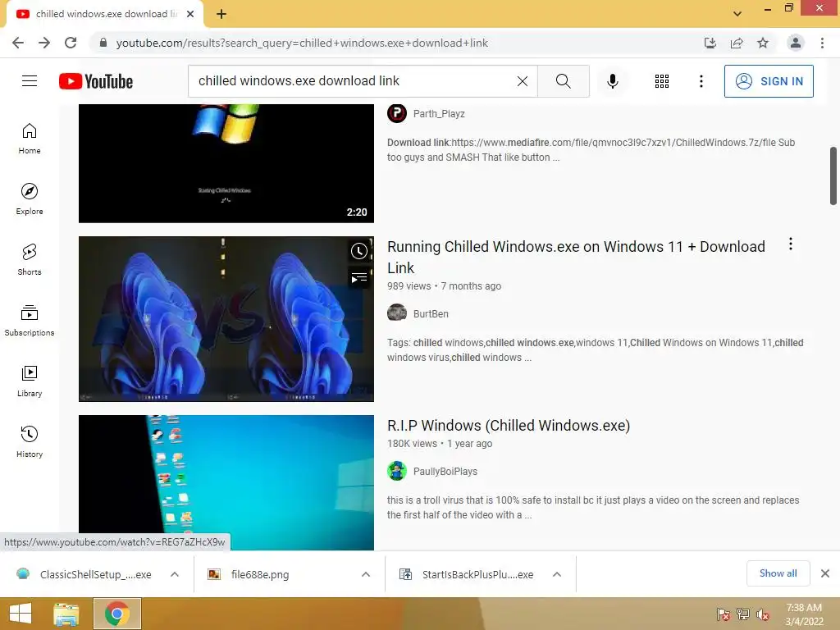
Task: Add Windows 11 video to Watch later
Action: [359, 251]
